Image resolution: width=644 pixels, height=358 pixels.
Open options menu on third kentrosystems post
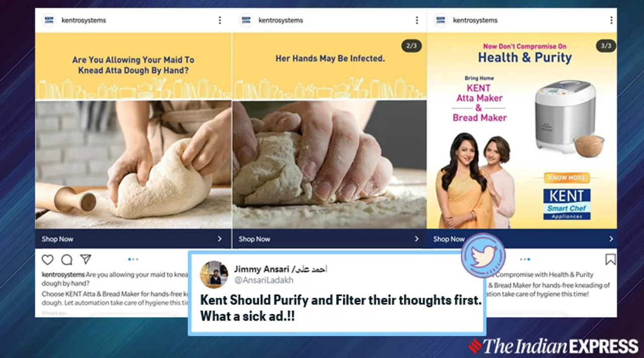(x=611, y=20)
